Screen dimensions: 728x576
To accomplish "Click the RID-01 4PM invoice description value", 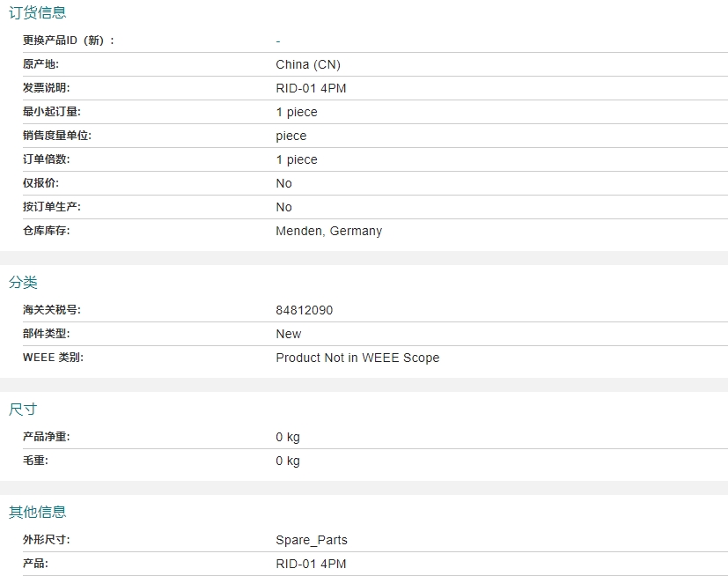I will (311, 88).
